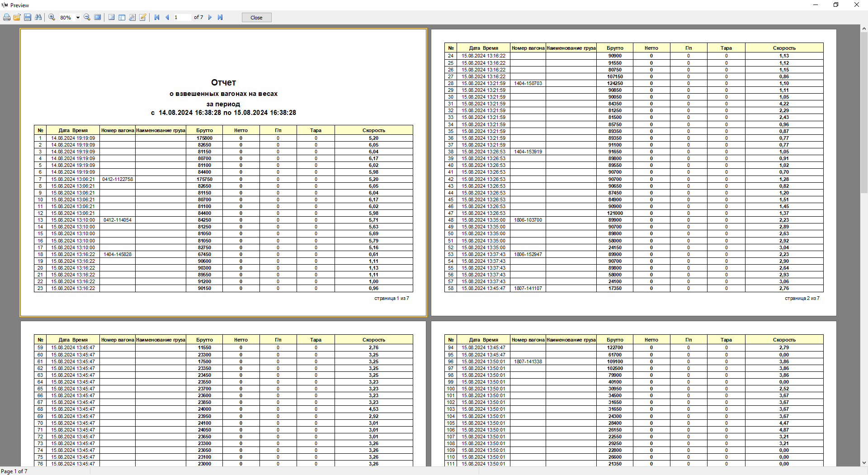Screen dimensions: 868x475
Task: Save the report using the floppy disk icon
Action: [28, 17]
